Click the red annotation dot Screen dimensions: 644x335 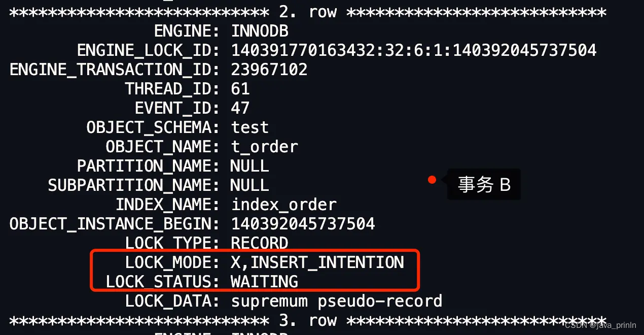point(432,179)
